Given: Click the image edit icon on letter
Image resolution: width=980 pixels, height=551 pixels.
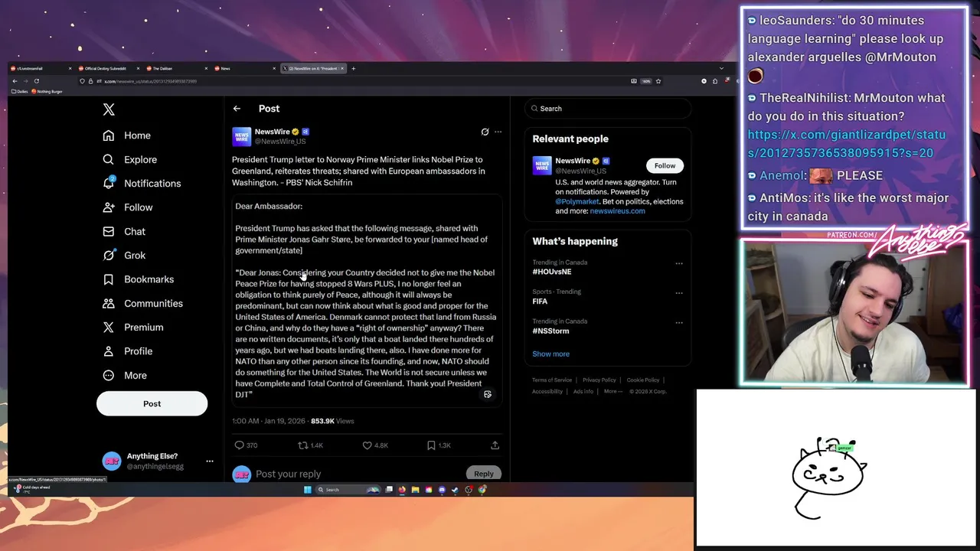Looking at the screenshot, I should 488,394.
